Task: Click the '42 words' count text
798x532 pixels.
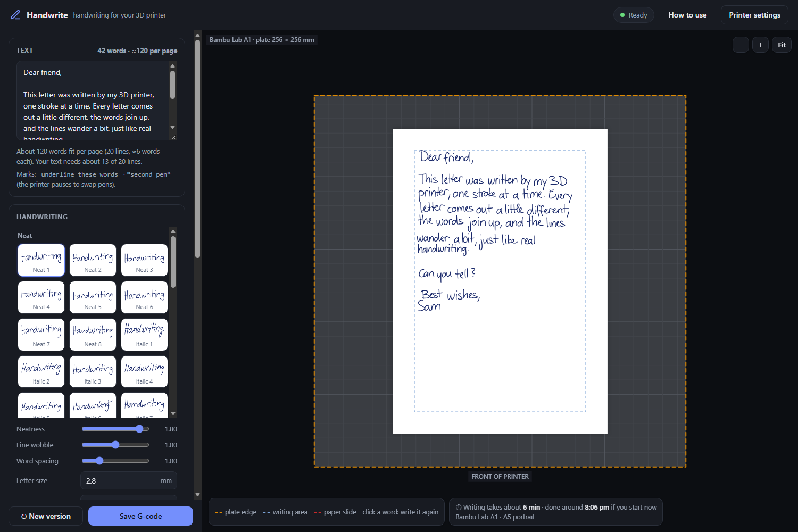Action: pyautogui.click(x=112, y=51)
